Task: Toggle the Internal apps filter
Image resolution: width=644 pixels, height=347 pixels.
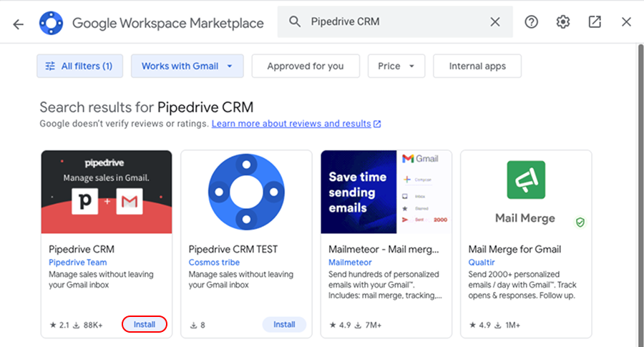Action: (477, 66)
